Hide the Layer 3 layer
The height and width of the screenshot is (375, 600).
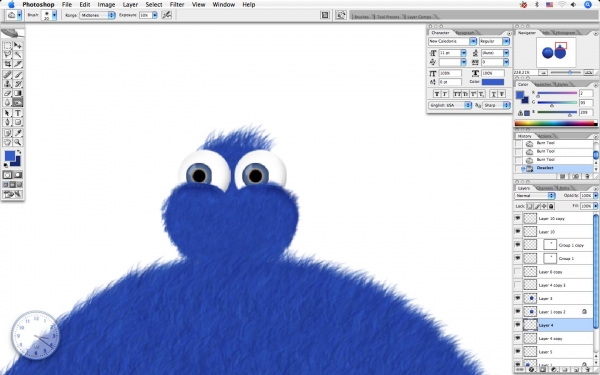(x=518, y=298)
